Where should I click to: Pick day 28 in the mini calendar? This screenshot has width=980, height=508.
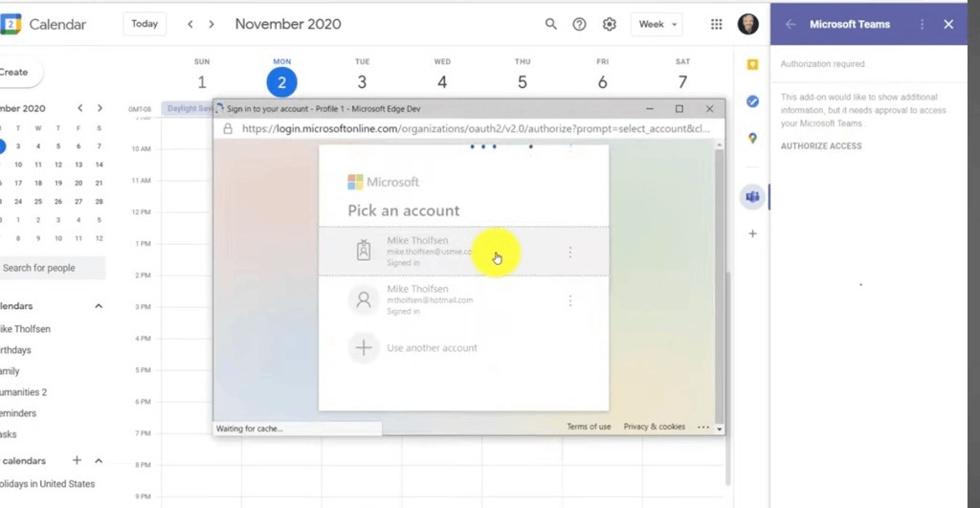point(99,201)
